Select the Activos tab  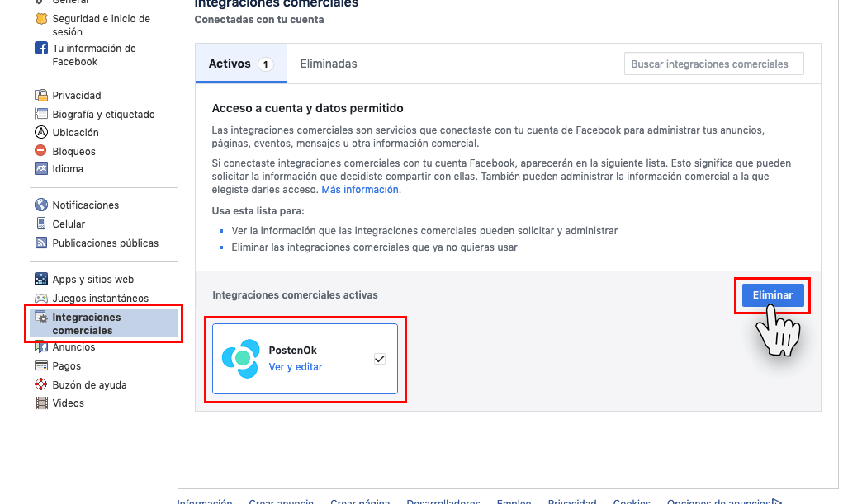click(241, 64)
